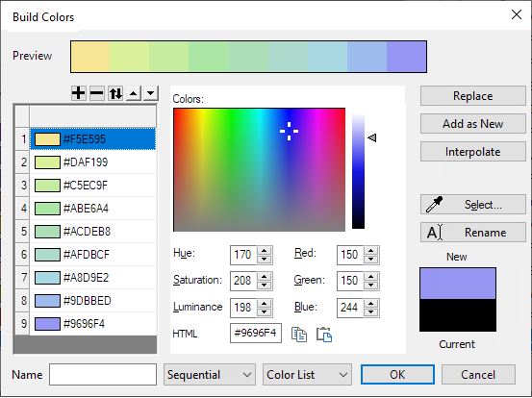Cancel the Build Colors dialog
The width and height of the screenshot is (532, 398).
[x=478, y=375]
